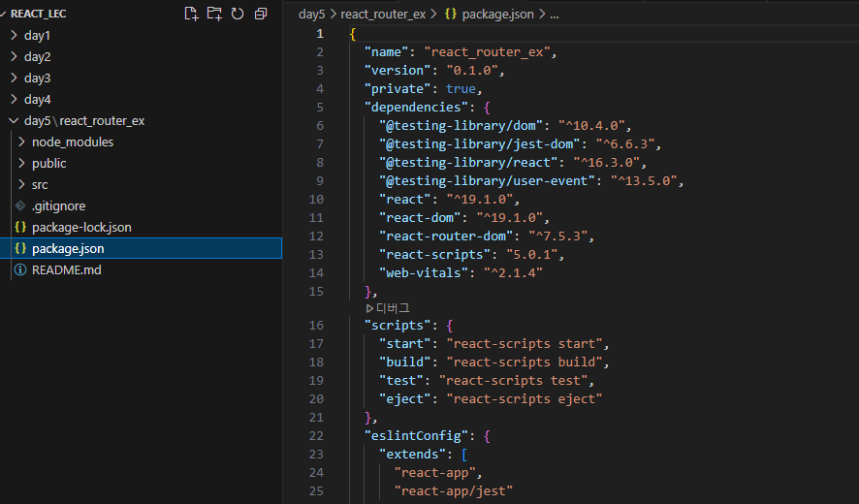Open the README.md file
This screenshot has height=504, width=859.
(66, 270)
